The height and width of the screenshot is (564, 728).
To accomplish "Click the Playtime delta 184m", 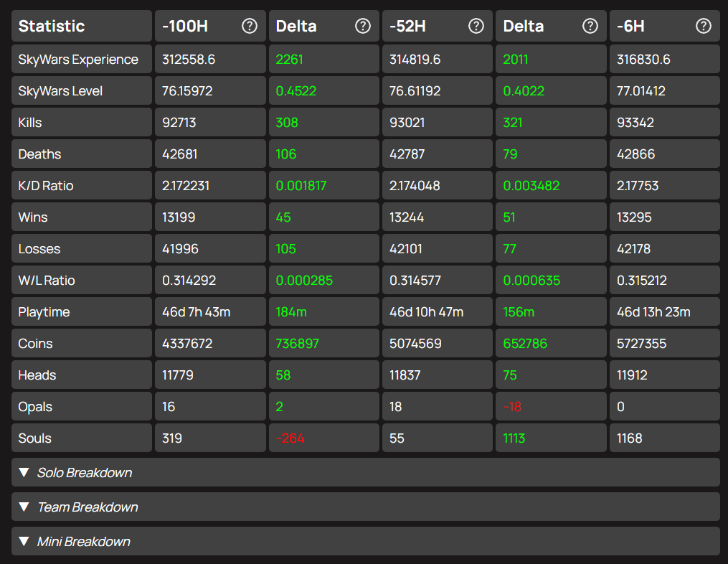I will pyautogui.click(x=291, y=312).
